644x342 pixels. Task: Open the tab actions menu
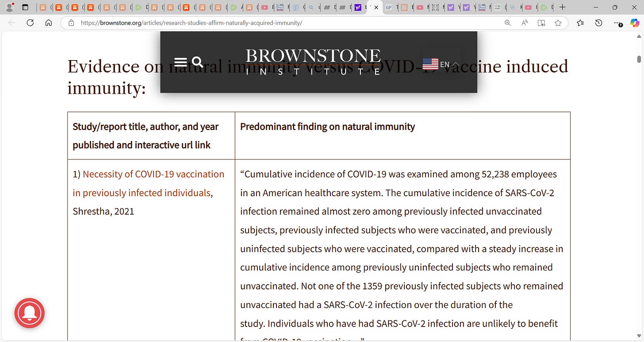25,7
